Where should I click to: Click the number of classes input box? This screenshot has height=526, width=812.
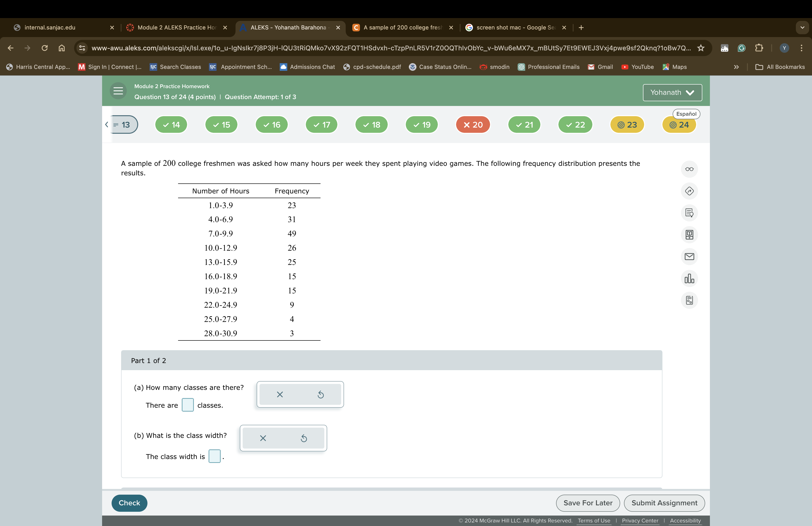[x=188, y=405]
